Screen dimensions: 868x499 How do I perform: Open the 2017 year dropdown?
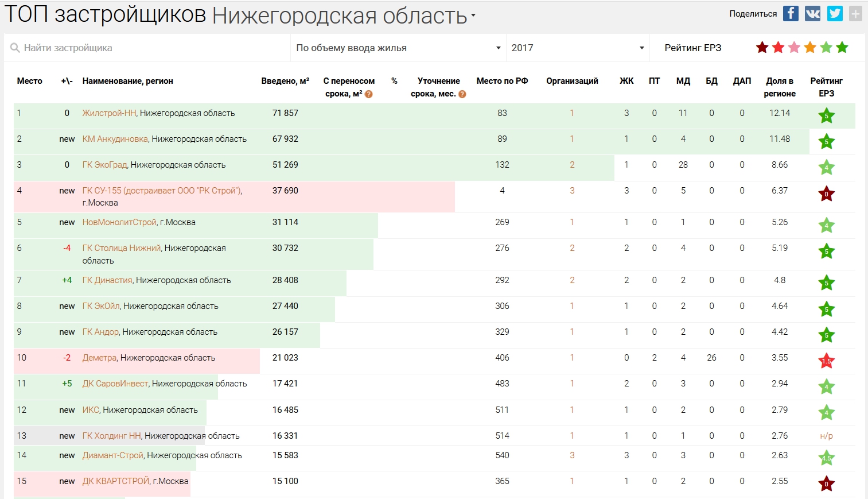tap(578, 48)
